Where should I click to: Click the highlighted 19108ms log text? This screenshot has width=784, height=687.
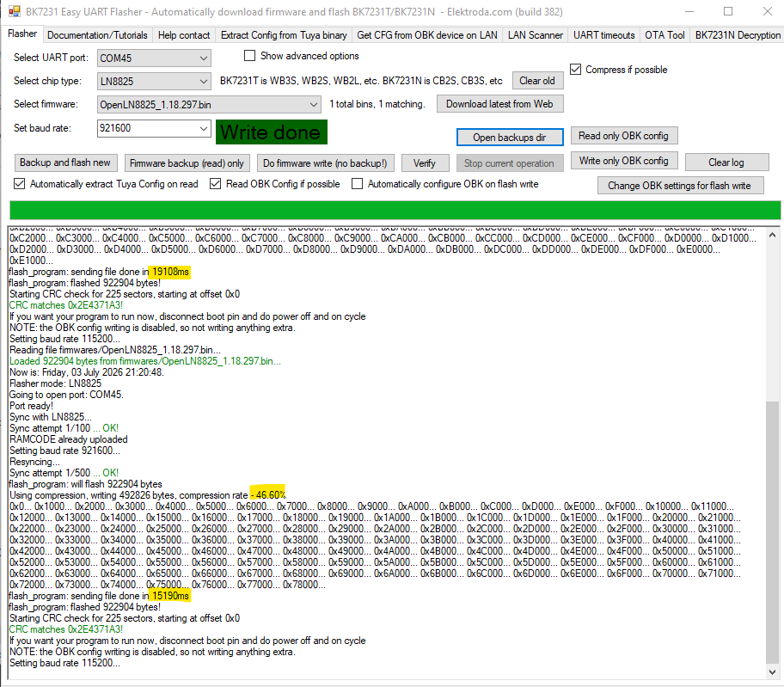tap(170, 272)
